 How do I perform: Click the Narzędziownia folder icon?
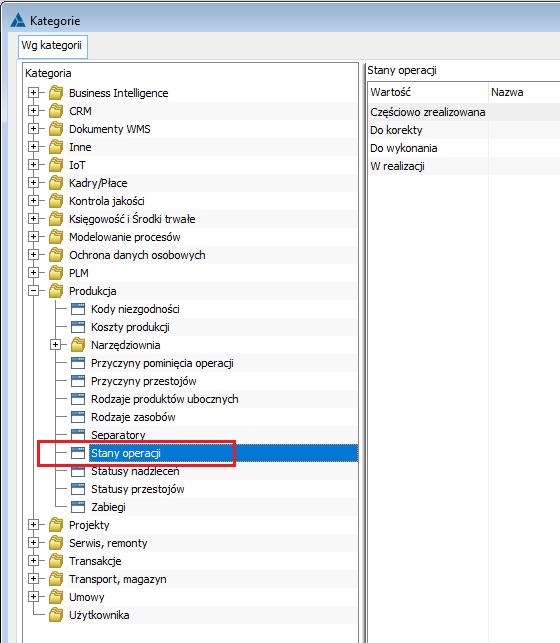click(77, 345)
